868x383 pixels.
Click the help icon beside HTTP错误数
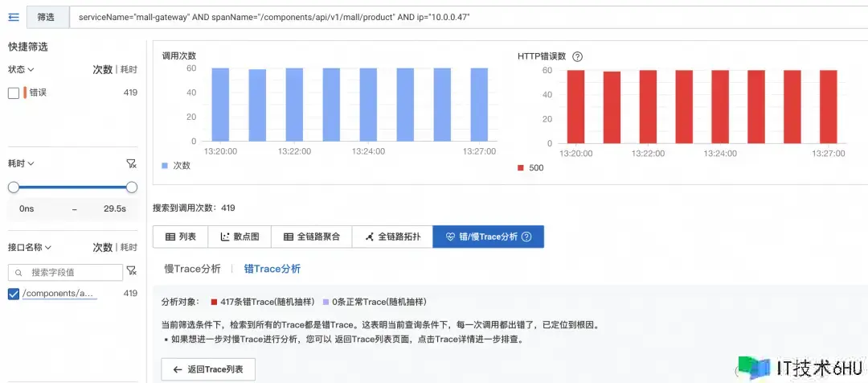577,56
